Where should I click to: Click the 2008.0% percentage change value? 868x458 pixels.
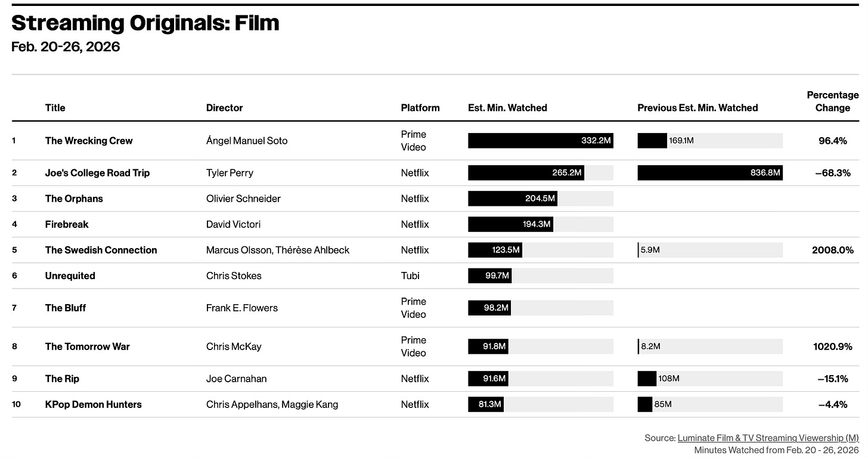click(833, 250)
